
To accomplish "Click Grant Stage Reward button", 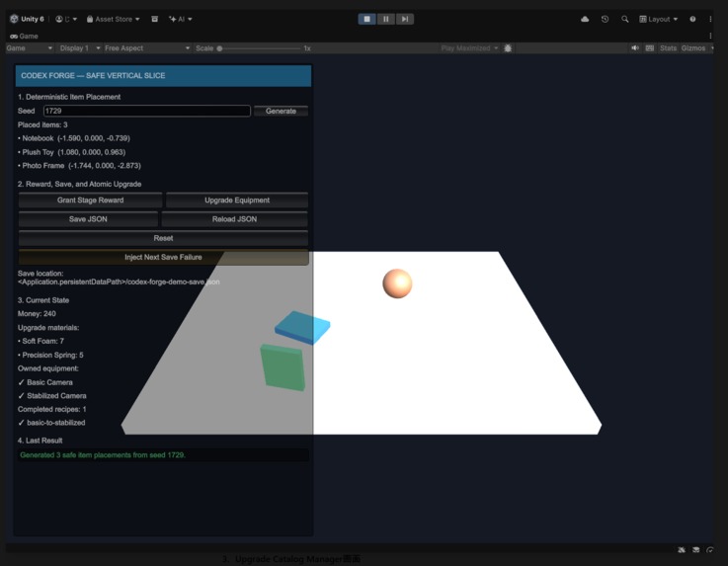I will click(91, 201).
